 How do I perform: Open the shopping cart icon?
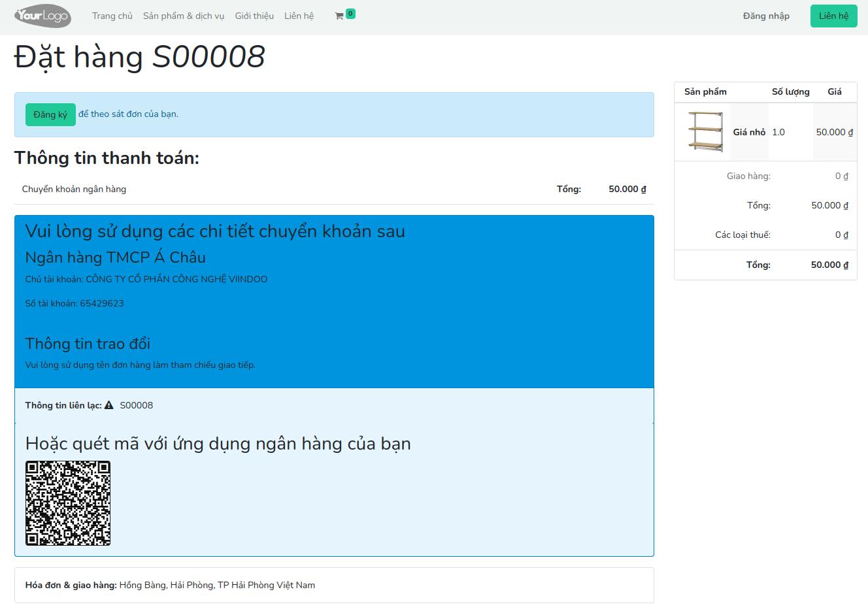(339, 16)
